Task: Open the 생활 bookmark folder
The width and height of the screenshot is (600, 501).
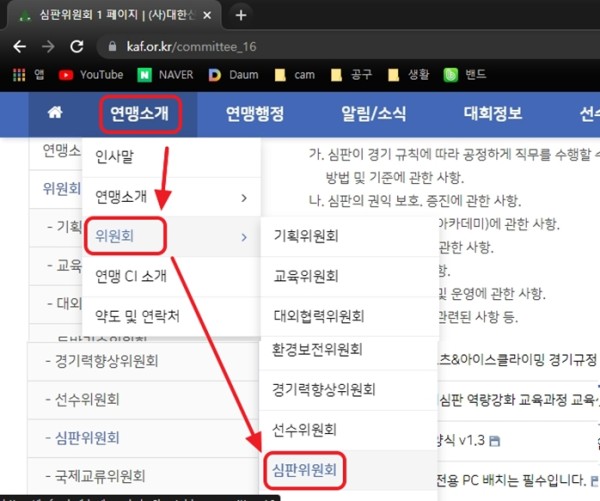Action: 408,75
